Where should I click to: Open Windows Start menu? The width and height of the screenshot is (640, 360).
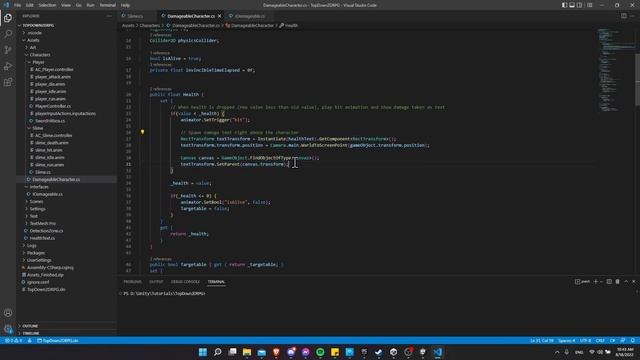pyautogui.click(x=203, y=352)
